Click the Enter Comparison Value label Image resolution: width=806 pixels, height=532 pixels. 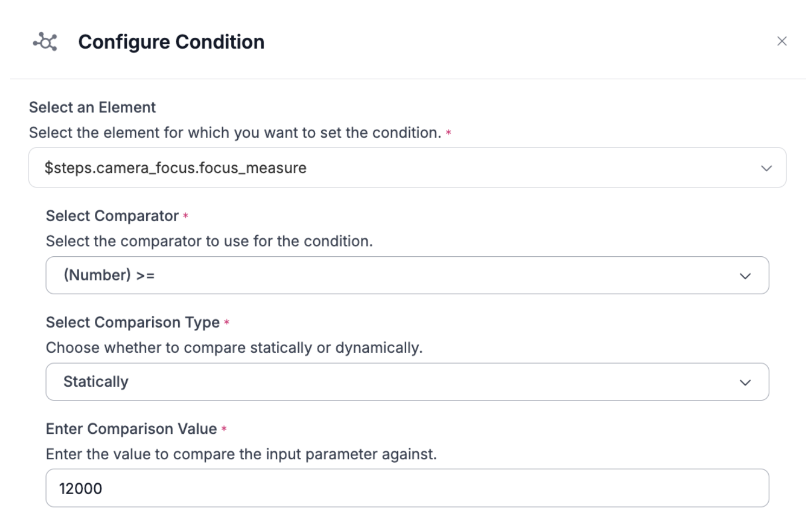click(131, 429)
